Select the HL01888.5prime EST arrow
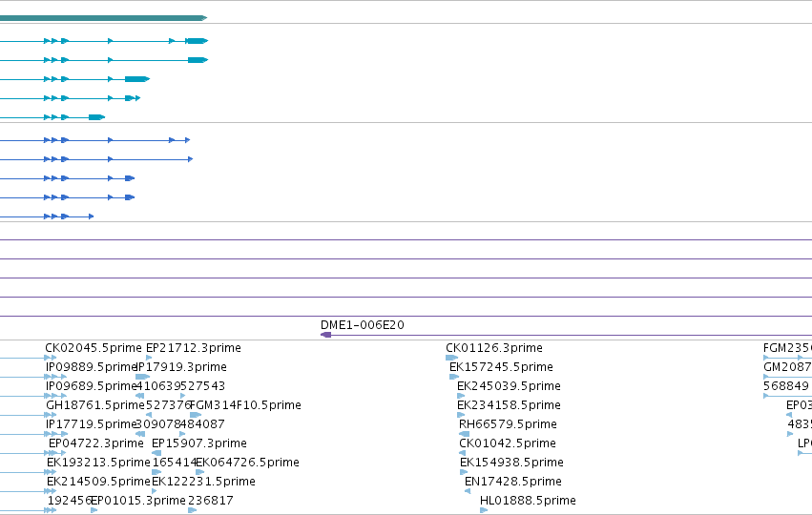The width and height of the screenshot is (812, 515). coord(484,510)
